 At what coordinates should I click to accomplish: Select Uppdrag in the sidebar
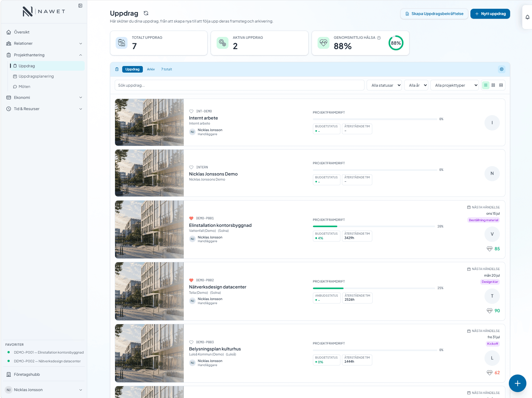[47, 66]
